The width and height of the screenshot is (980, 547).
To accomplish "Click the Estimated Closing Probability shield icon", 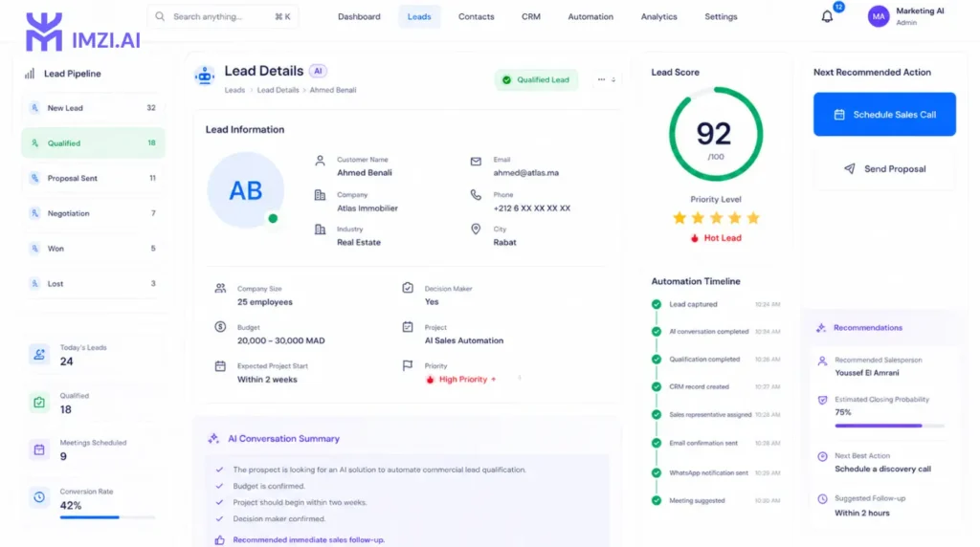I will point(822,400).
